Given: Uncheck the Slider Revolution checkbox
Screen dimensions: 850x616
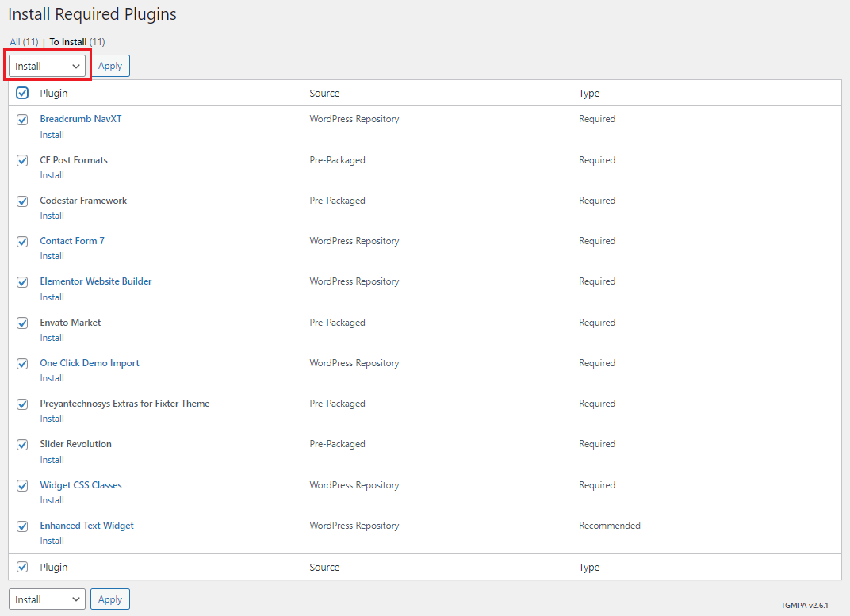Looking at the screenshot, I should (x=22, y=445).
